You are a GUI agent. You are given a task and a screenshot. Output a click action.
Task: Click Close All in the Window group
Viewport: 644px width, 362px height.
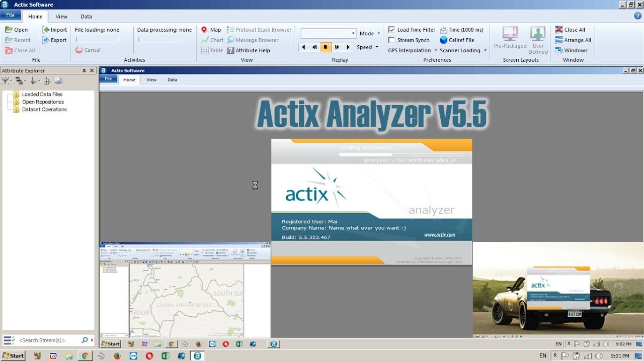click(x=570, y=30)
